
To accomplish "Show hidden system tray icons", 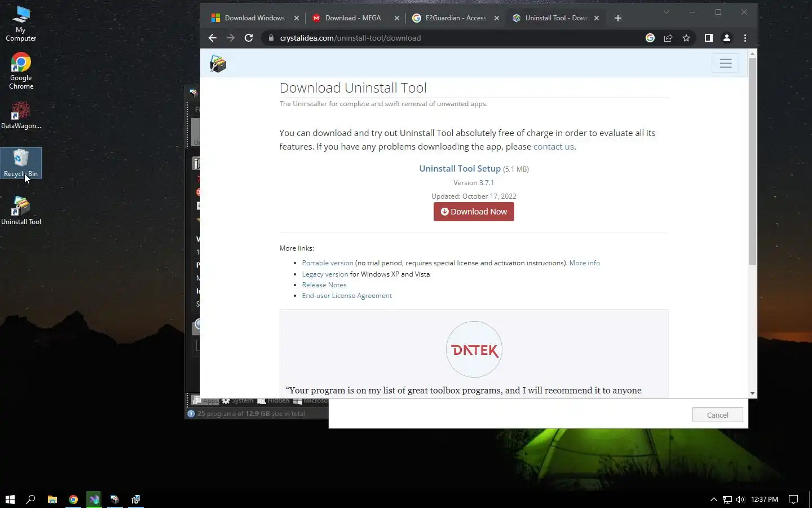I will pyautogui.click(x=714, y=500).
